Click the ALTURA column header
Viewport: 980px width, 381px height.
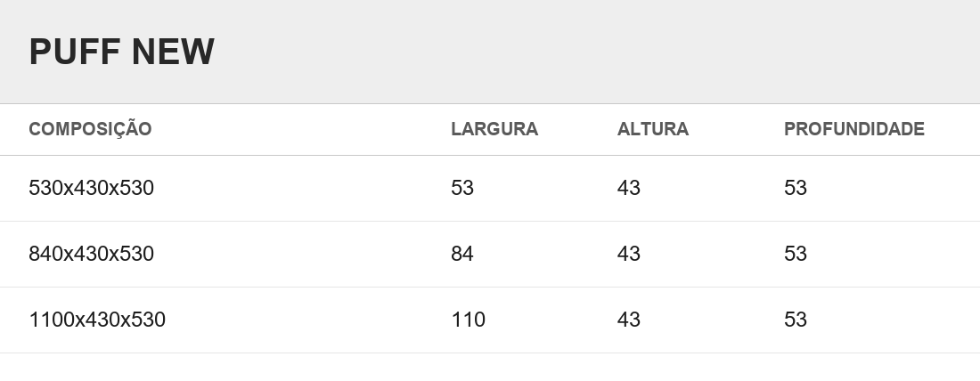pos(652,129)
